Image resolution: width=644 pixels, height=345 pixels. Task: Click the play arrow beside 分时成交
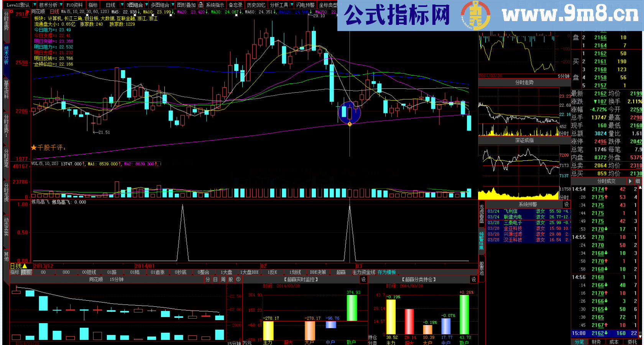[x=630, y=181]
